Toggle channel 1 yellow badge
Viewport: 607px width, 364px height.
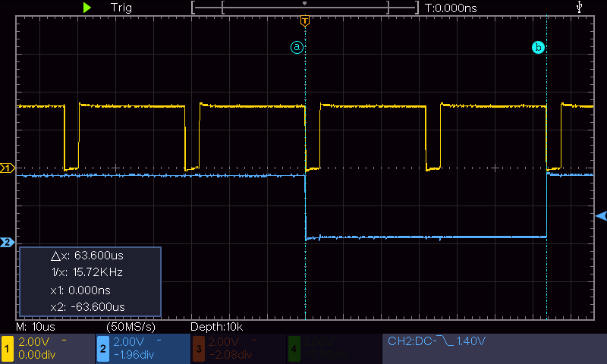click(x=8, y=349)
